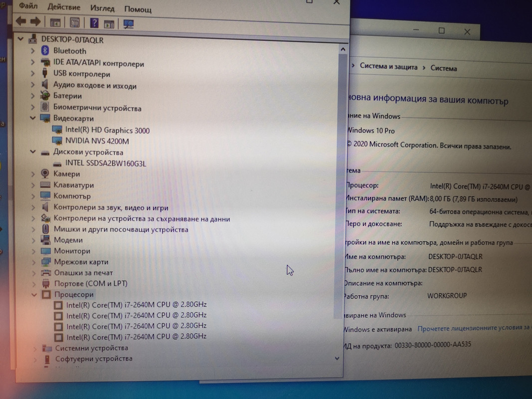Click the Клавиатури keyboard icon
532x399 pixels.
click(45, 185)
